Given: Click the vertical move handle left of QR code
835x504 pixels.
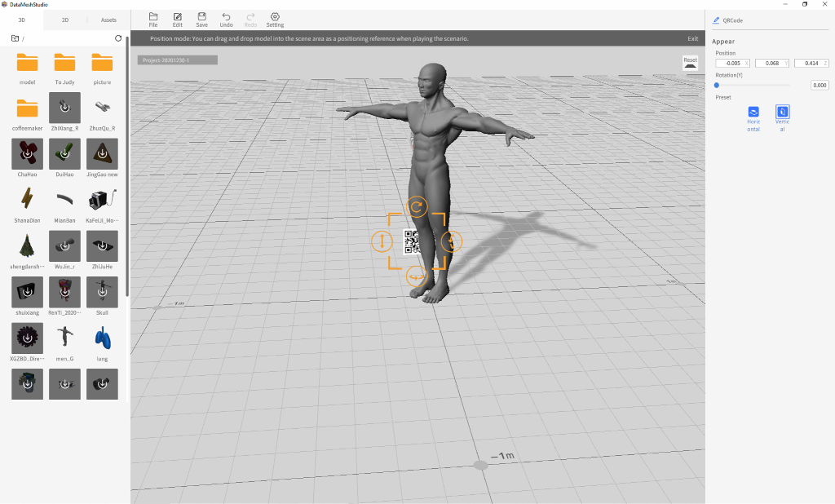Looking at the screenshot, I should click(382, 241).
